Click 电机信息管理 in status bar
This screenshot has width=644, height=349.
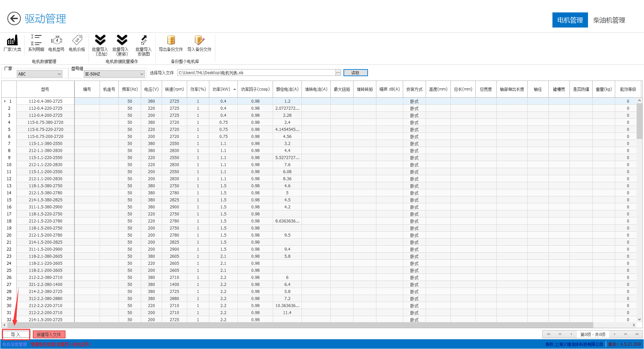click(x=14, y=344)
